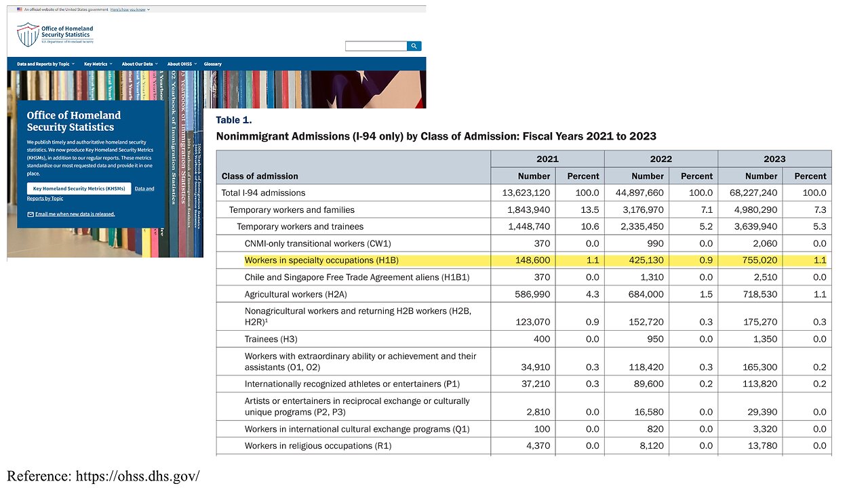Screen dimensions: 868x488
Task: Open the Data and Reports by Topic menu
Action: tap(46, 64)
